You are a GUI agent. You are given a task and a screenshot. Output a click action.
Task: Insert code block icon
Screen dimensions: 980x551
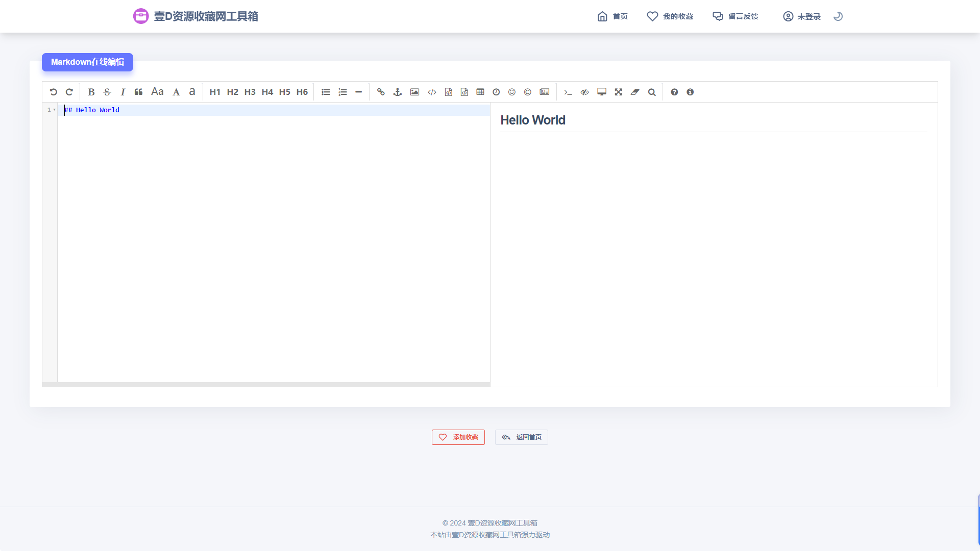pyautogui.click(x=464, y=92)
